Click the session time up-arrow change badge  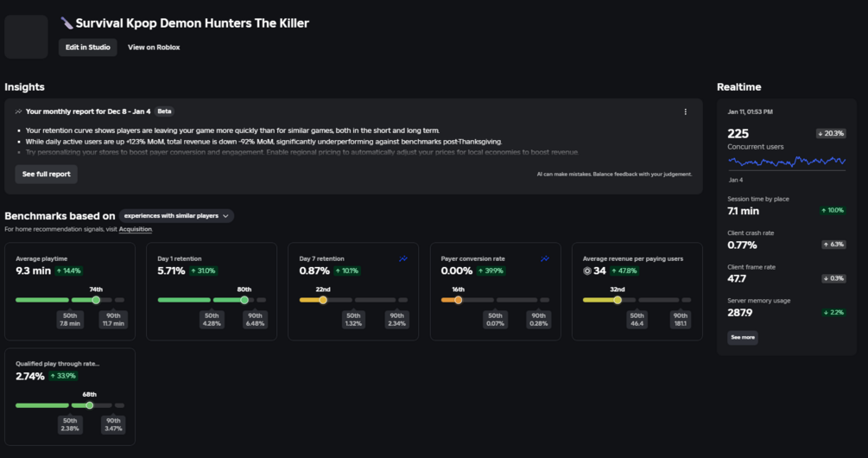click(x=831, y=210)
